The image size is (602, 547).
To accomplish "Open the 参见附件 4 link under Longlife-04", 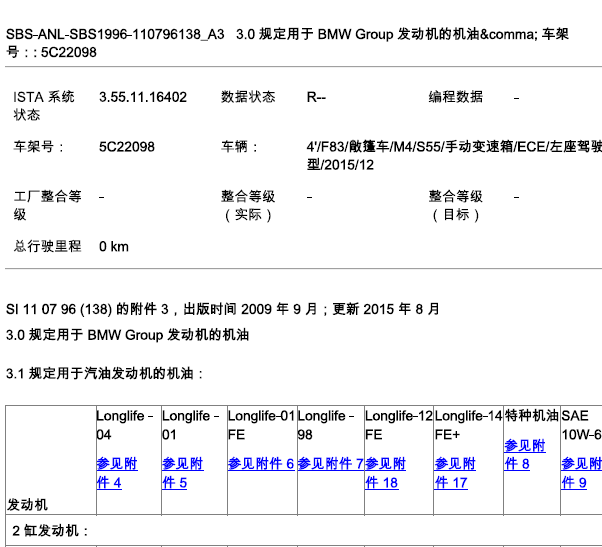I will click(117, 473).
